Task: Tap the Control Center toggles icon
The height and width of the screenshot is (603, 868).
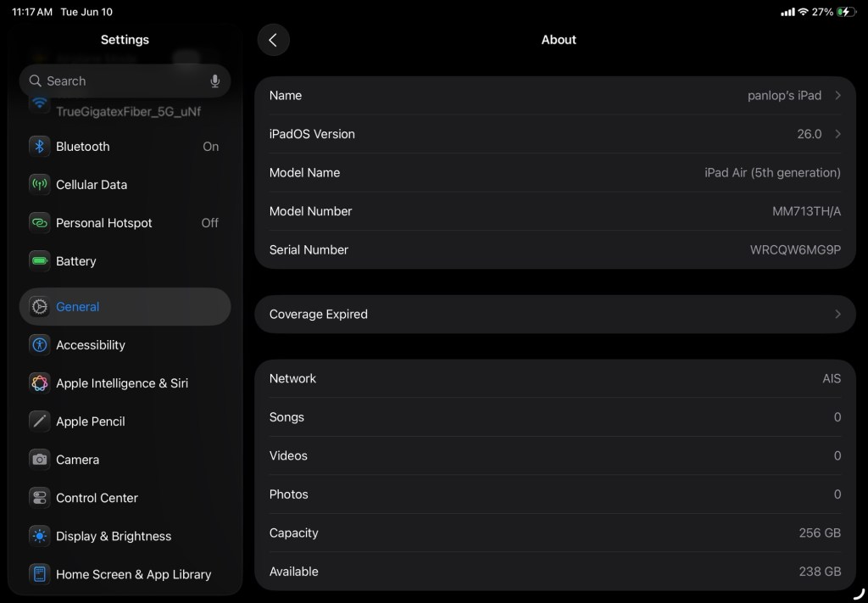Action: (39, 498)
